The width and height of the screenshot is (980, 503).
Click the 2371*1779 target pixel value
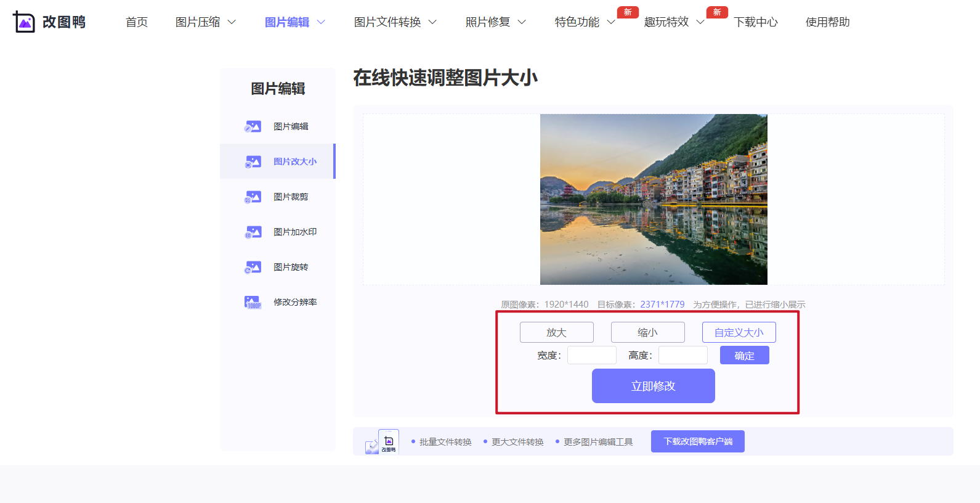pos(662,305)
